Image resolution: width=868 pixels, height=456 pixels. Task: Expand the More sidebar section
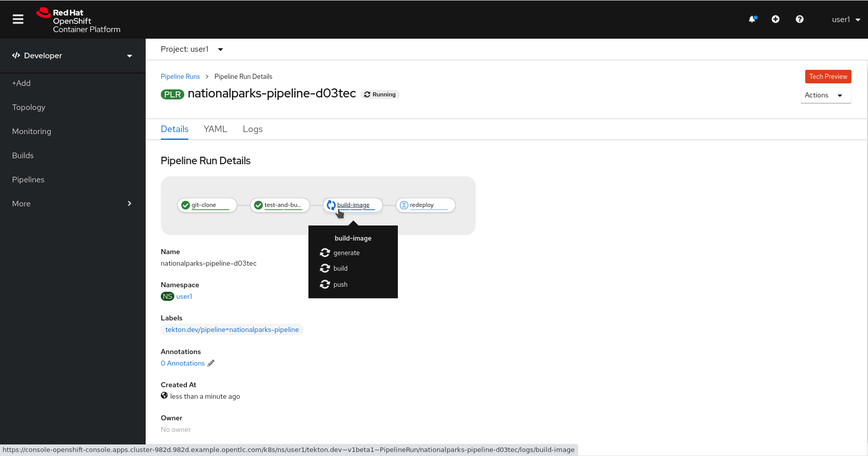point(72,203)
